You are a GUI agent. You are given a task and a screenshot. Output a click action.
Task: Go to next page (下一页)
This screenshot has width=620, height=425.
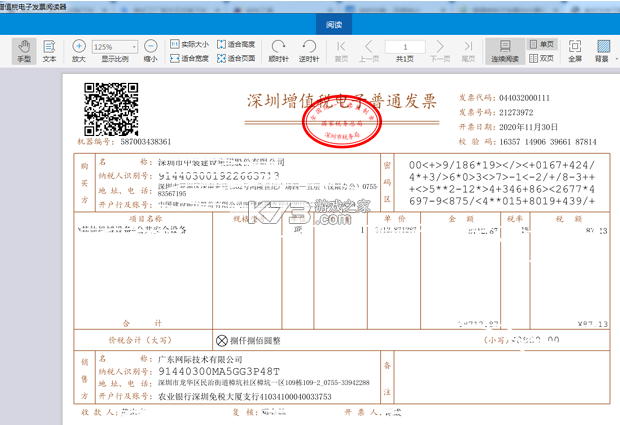[x=440, y=51]
